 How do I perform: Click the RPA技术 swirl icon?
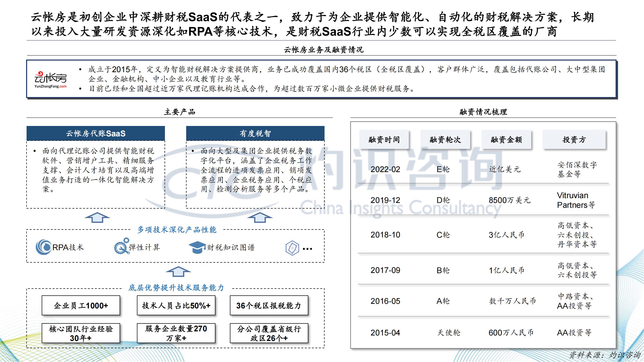(x=43, y=247)
